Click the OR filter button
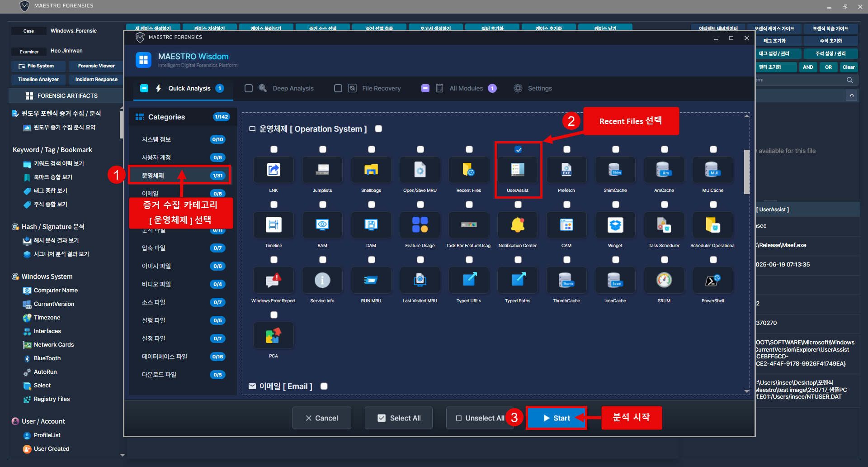 click(828, 67)
